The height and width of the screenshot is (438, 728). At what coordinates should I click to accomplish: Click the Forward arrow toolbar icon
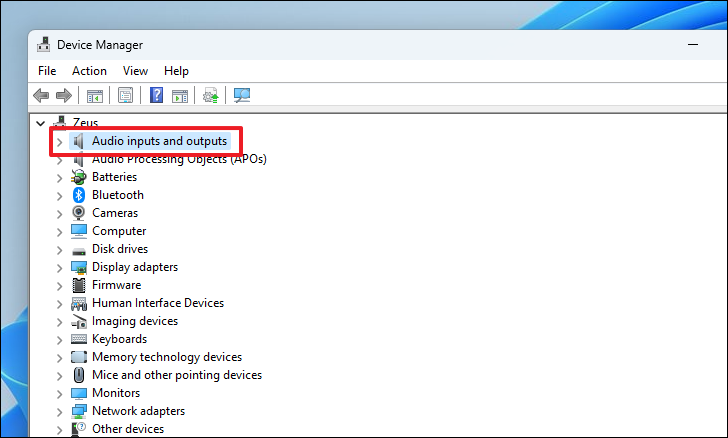tap(64, 96)
